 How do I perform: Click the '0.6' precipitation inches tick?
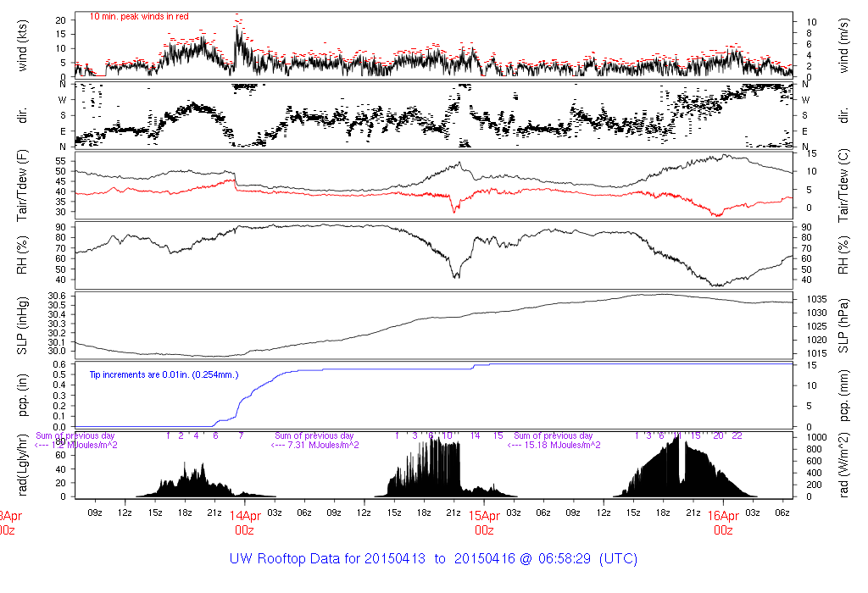(60, 364)
